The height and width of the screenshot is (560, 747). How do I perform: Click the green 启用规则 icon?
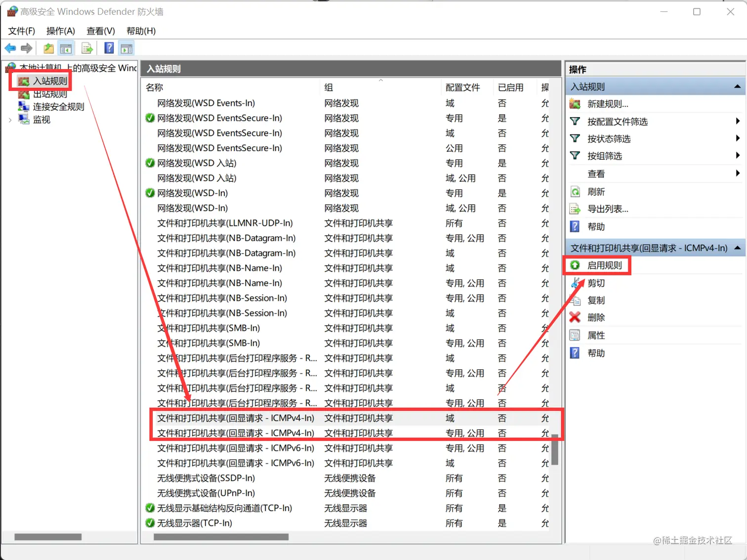point(575,265)
